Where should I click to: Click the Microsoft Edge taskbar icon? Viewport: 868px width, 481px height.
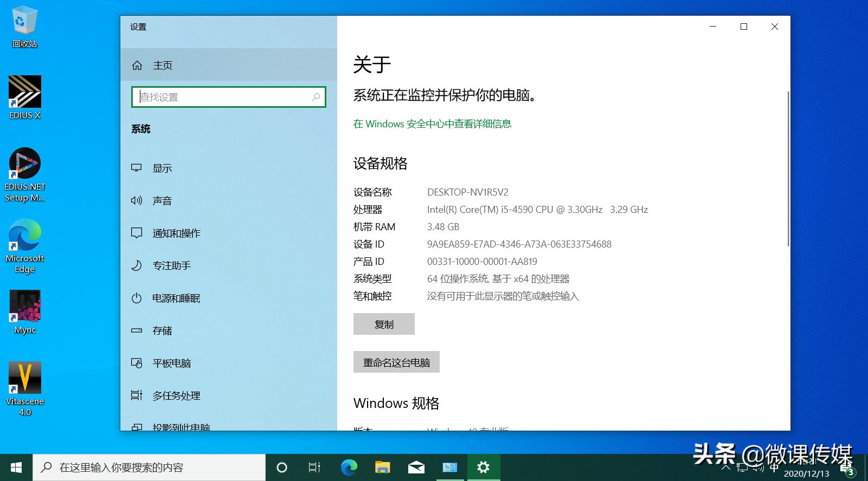click(x=349, y=467)
